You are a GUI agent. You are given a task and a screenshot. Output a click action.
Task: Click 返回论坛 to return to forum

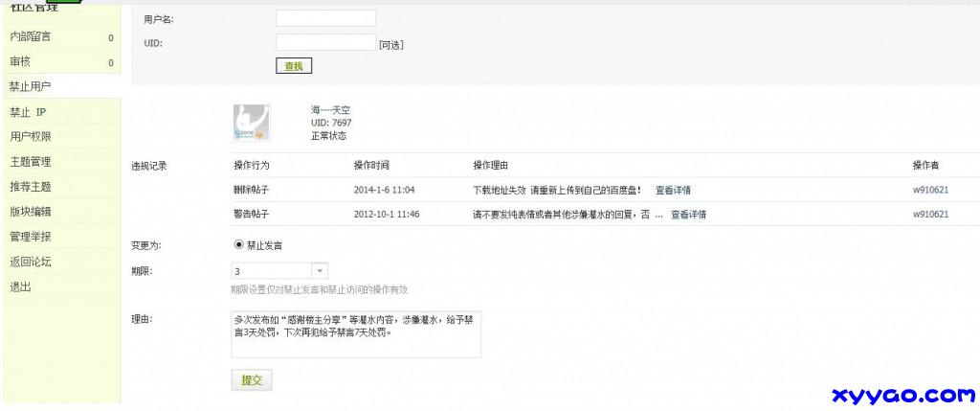pos(31,262)
